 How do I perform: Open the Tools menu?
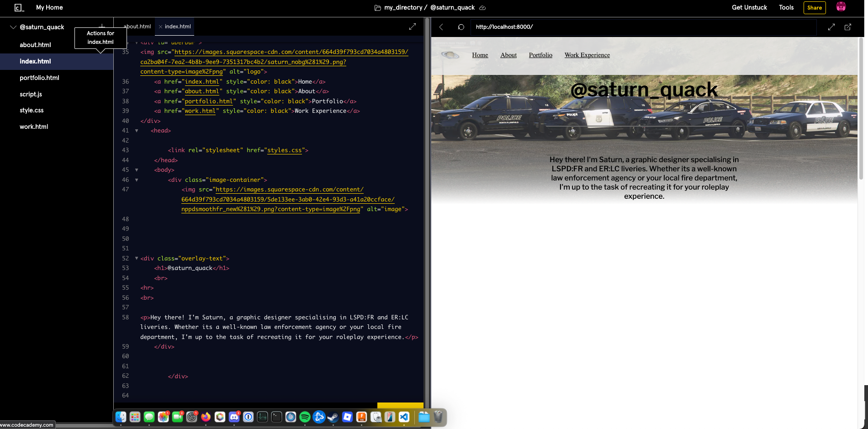point(786,7)
